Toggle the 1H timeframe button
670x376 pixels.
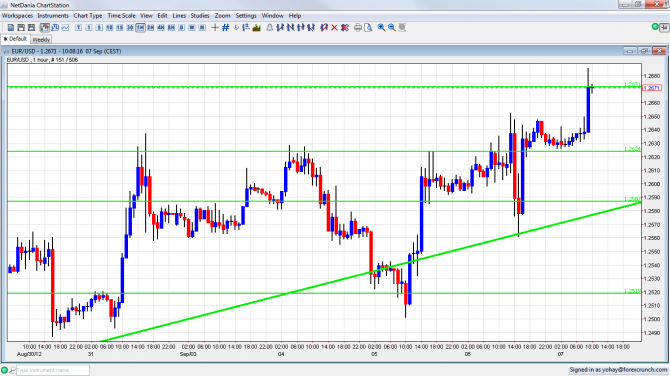coord(140,27)
